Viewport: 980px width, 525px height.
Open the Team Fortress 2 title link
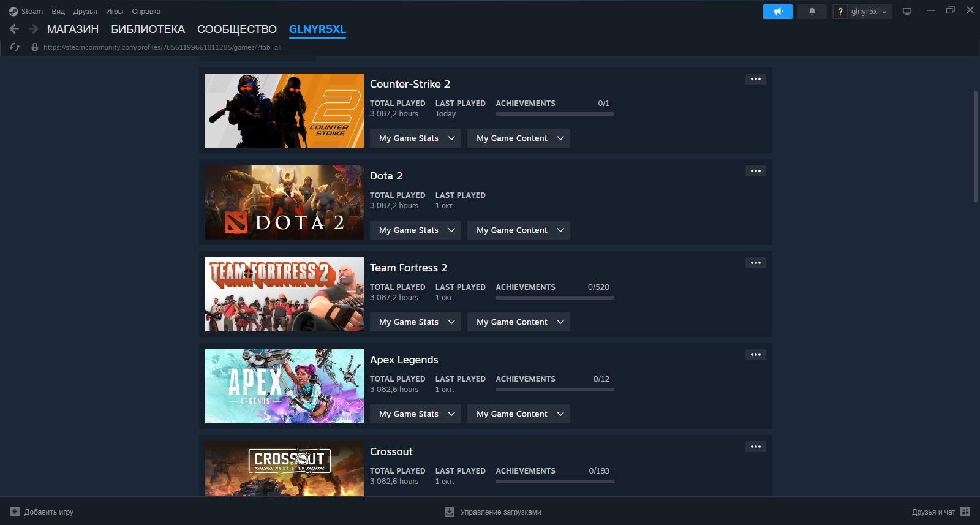click(409, 268)
